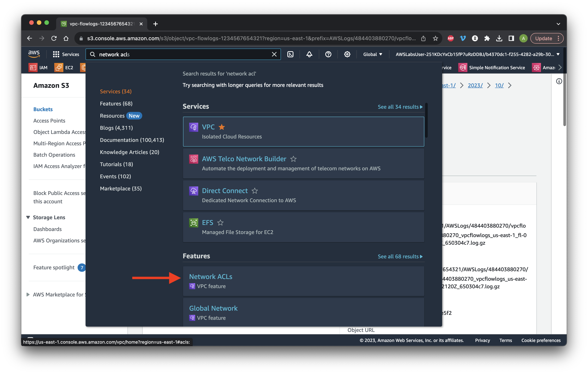Click the network acls search field
This screenshot has height=374, width=588.
pyautogui.click(x=183, y=54)
